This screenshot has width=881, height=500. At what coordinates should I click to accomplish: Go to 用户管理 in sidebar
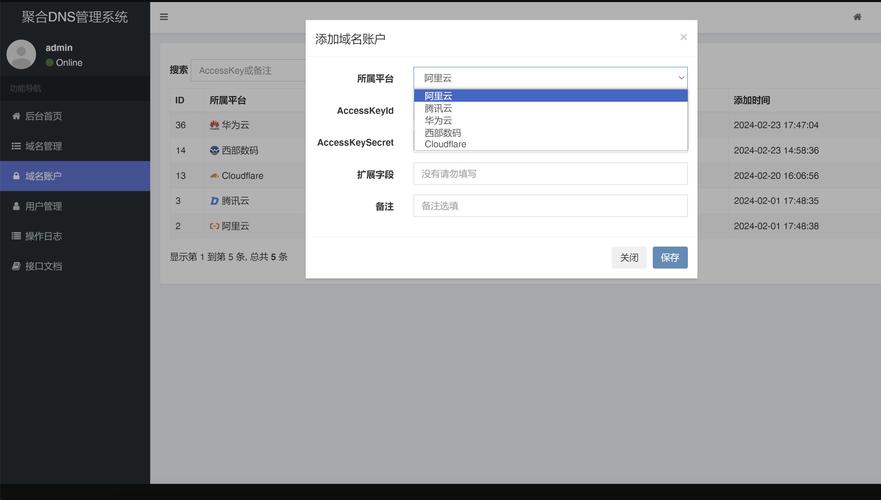(x=43, y=206)
